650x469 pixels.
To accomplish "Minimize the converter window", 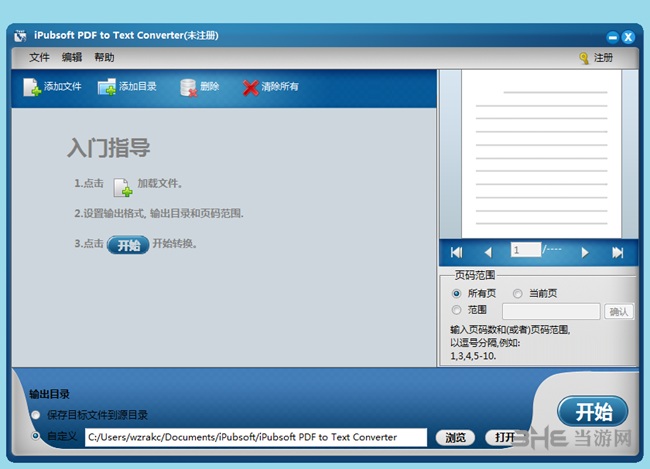I will click(x=613, y=38).
